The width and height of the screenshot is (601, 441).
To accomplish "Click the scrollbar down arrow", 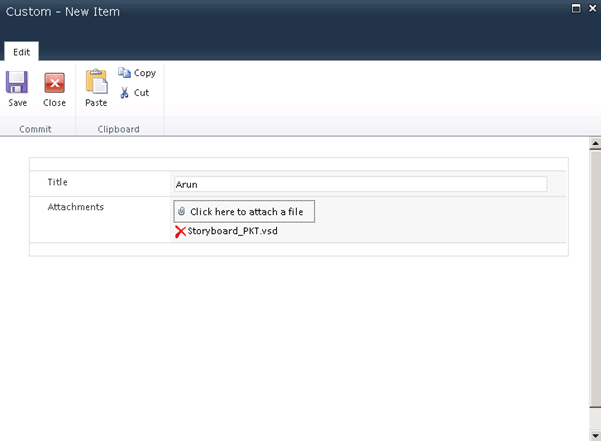I will [595, 435].
